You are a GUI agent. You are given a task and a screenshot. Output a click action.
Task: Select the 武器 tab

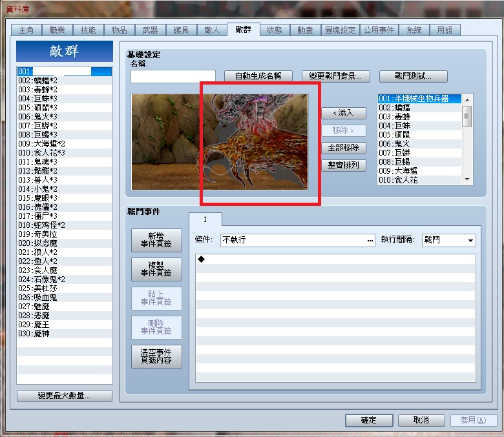point(150,30)
